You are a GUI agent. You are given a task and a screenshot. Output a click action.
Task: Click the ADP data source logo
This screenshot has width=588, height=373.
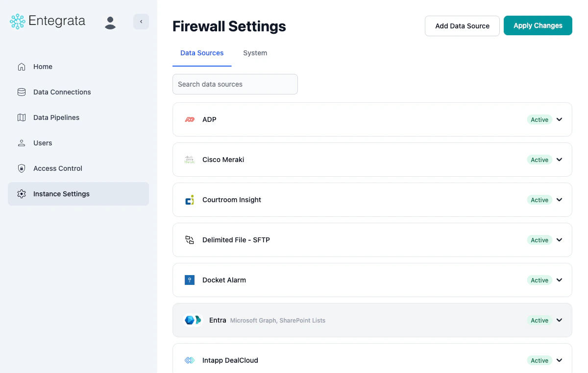pyautogui.click(x=190, y=119)
